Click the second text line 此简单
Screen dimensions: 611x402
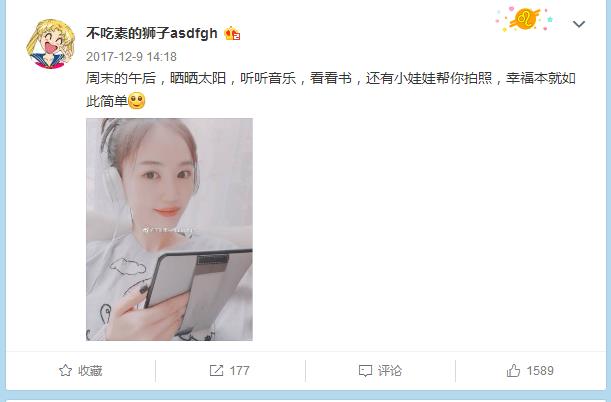click(x=107, y=102)
